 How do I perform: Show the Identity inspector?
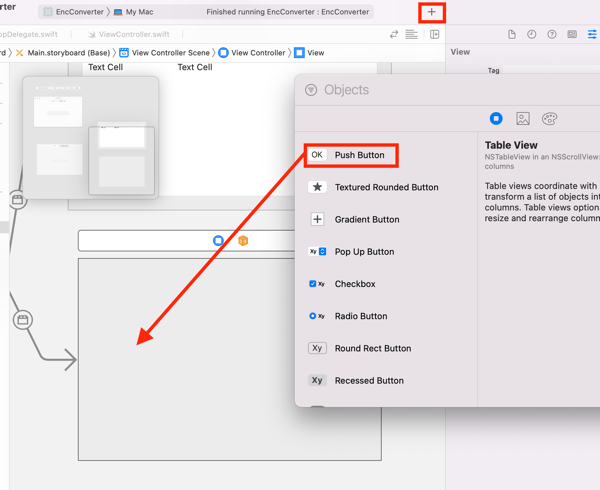572,34
